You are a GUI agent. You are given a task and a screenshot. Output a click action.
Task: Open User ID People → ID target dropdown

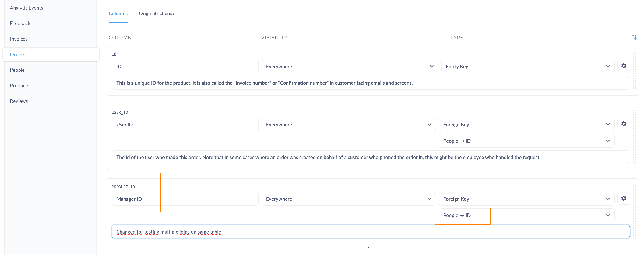coord(526,141)
